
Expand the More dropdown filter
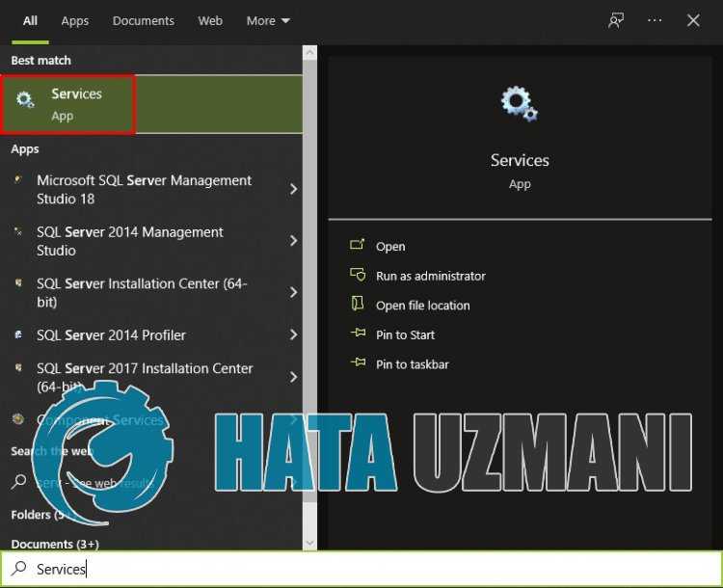[x=268, y=21]
